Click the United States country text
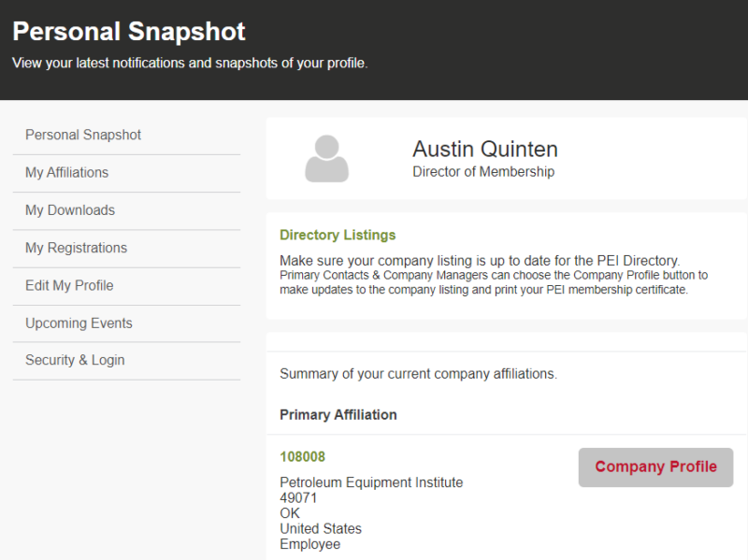The image size is (748, 560). [321, 529]
